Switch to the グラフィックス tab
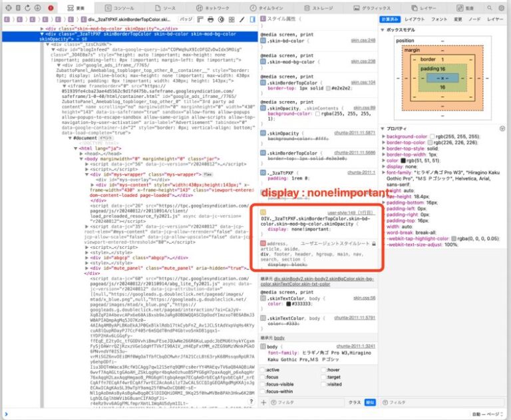 coord(372,8)
